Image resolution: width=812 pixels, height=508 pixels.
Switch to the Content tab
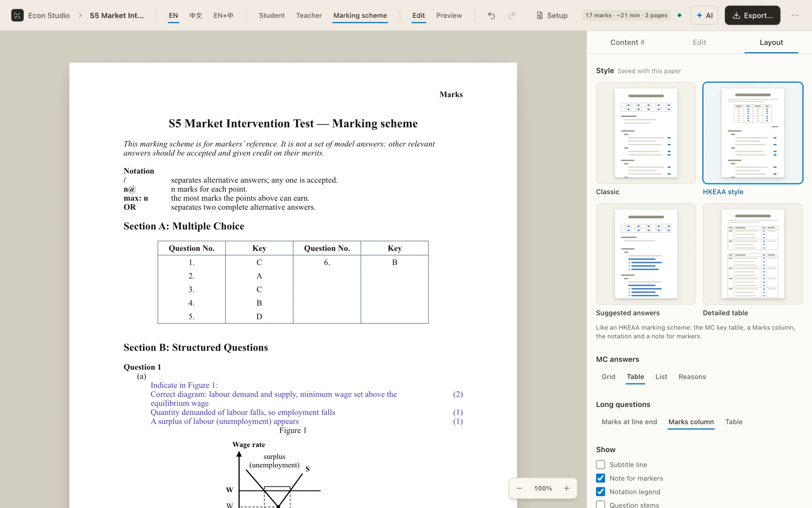pyautogui.click(x=627, y=42)
